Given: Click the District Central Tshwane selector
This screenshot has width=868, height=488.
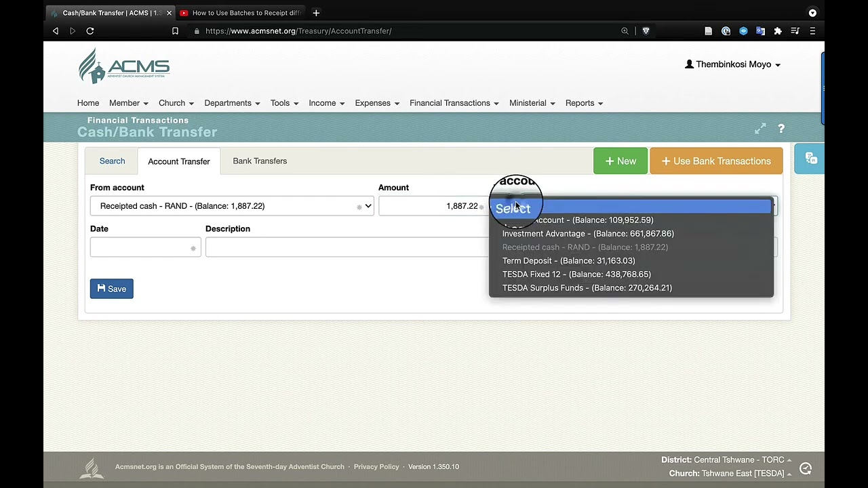Looking at the screenshot, I should click(x=726, y=460).
